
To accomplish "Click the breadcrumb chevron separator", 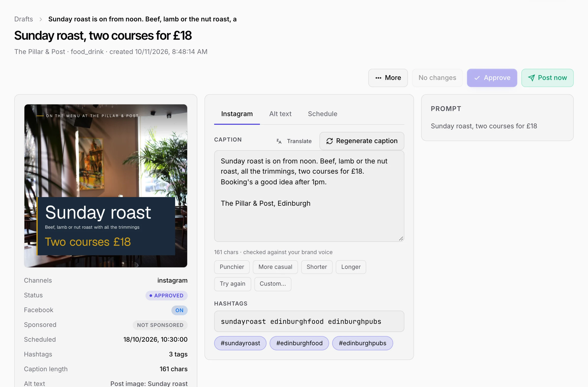I will (x=40, y=19).
